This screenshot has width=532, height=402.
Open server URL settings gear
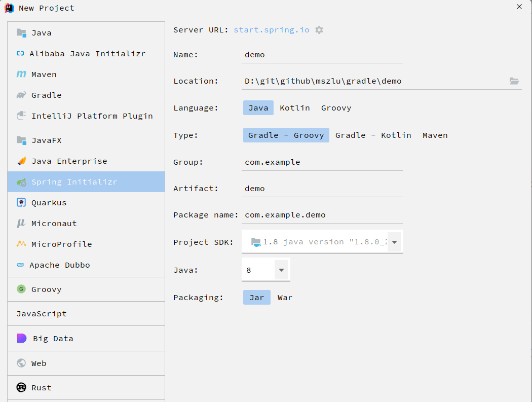319,30
